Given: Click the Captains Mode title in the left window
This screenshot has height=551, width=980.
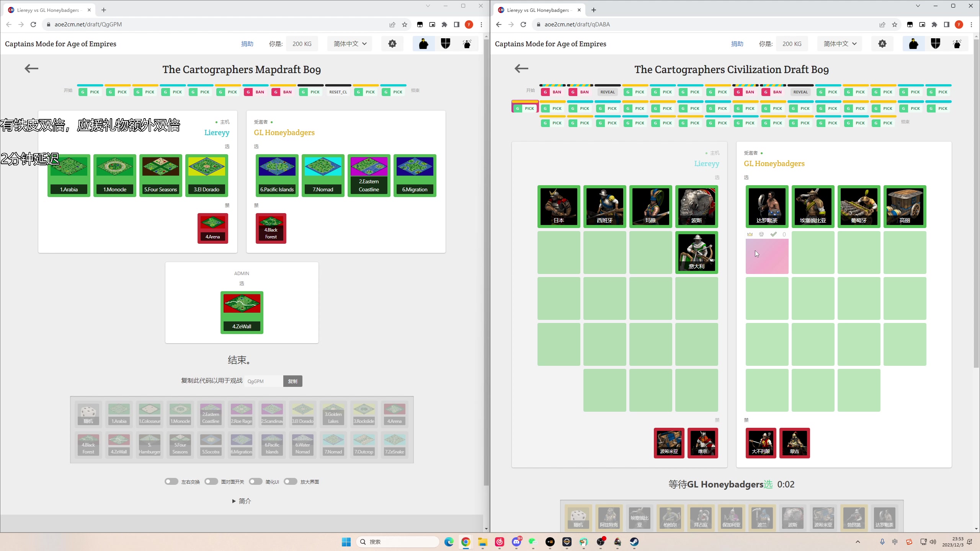Looking at the screenshot, I should click(60, 44).
